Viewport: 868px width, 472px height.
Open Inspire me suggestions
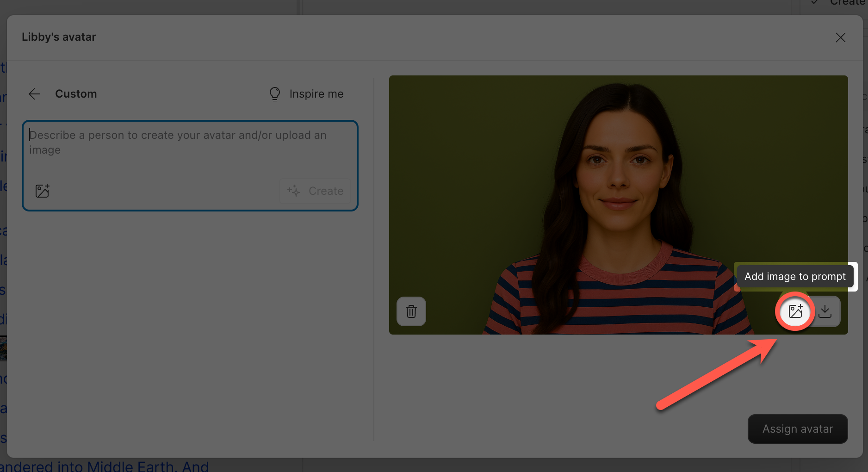point(316,93)
